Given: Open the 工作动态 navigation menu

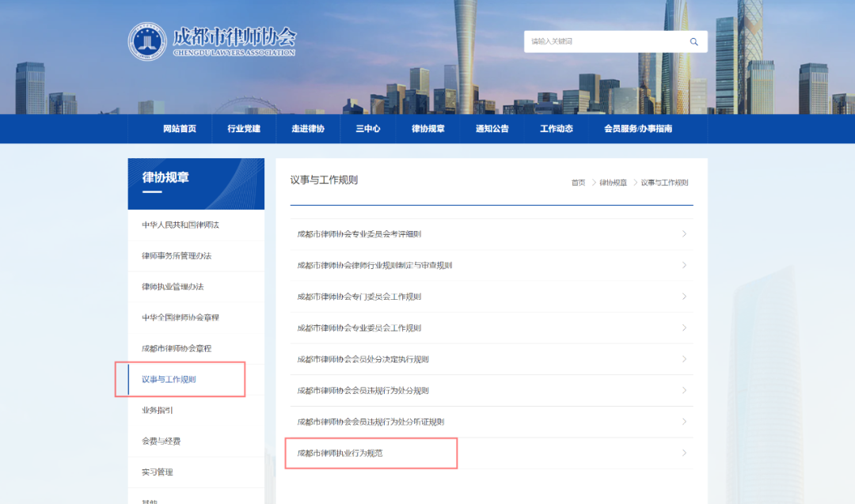Looking at the screenshot, I should click(557, 128).
